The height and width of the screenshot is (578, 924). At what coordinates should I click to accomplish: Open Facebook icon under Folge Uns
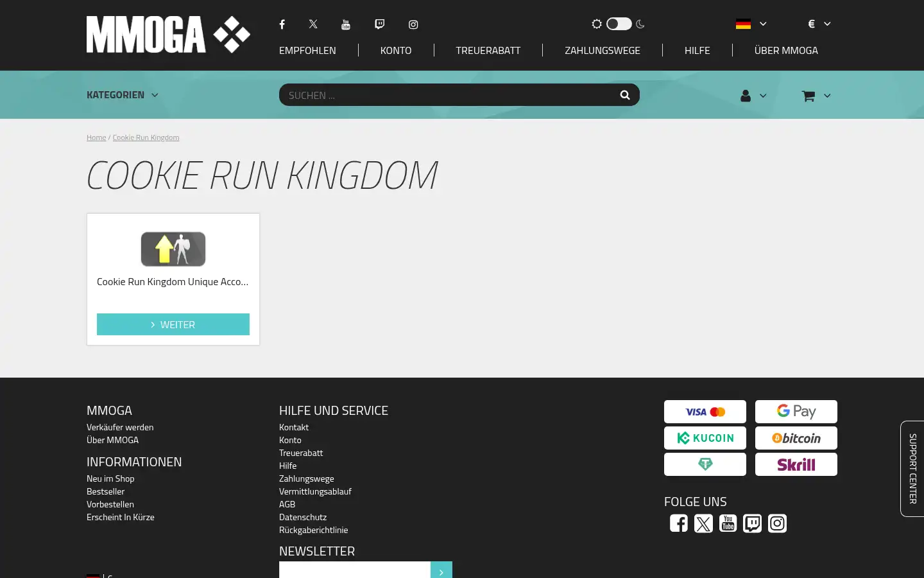click(x=679, y=523)
